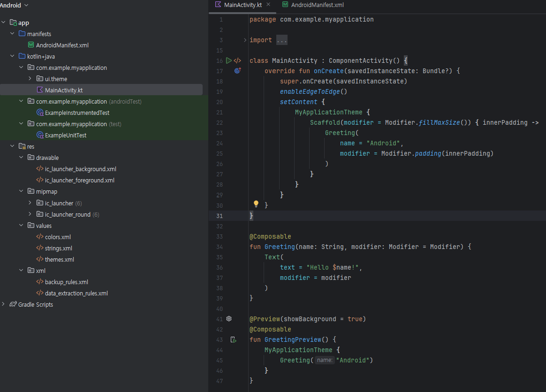
Task: Click the run gutter icon beside class MainActivity
Action: 229,60
